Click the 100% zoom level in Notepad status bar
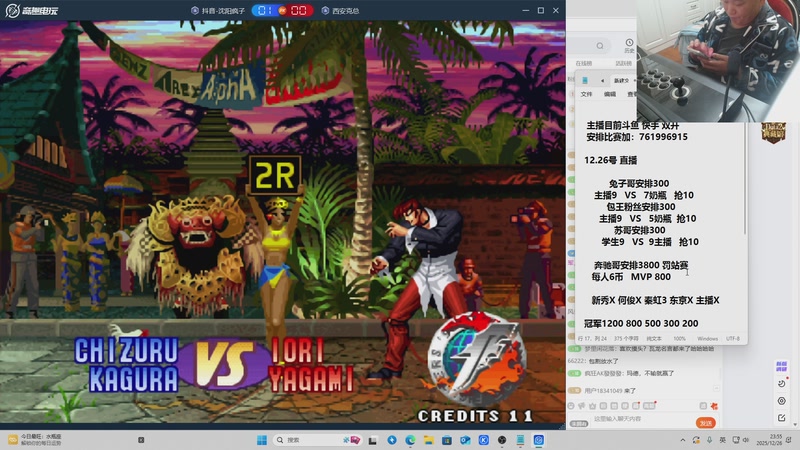 click(x=680, y=339)
